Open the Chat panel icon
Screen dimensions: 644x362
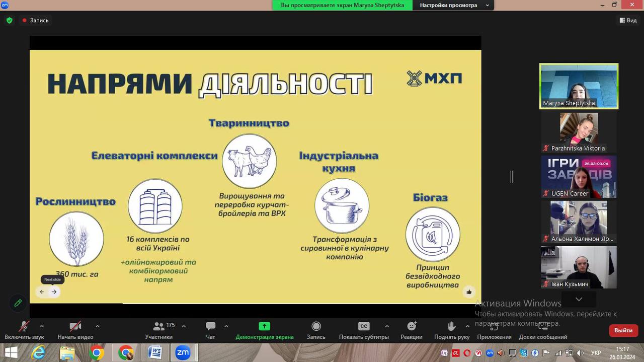point(210,326)
